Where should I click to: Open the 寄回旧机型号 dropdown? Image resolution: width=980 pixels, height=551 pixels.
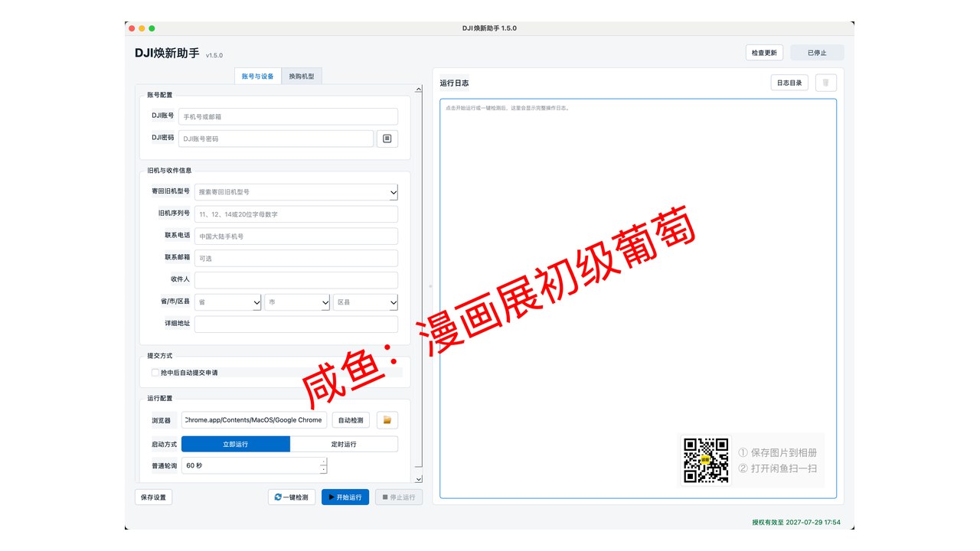click(296, 192)
